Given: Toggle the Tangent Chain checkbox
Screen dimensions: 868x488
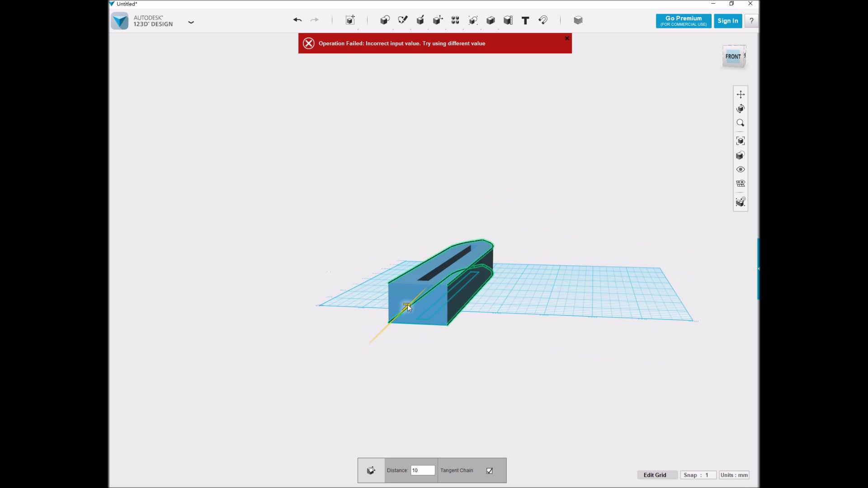Looking at the screenshot, I should 490,471.
